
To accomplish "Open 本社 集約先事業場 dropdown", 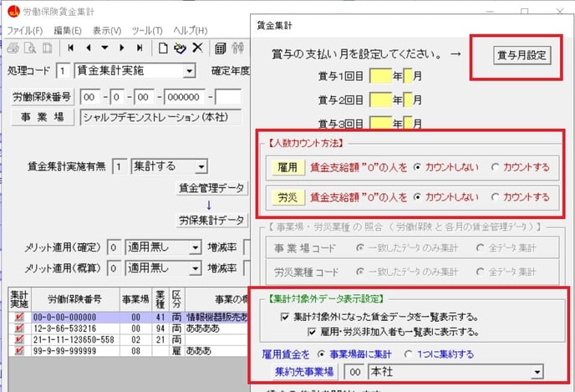I will pos(537,373).
